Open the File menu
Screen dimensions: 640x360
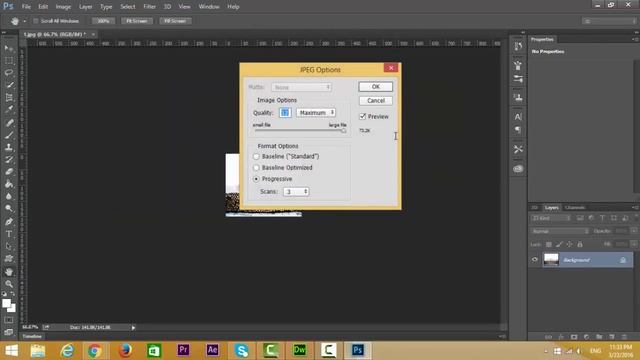pos(26,7)
